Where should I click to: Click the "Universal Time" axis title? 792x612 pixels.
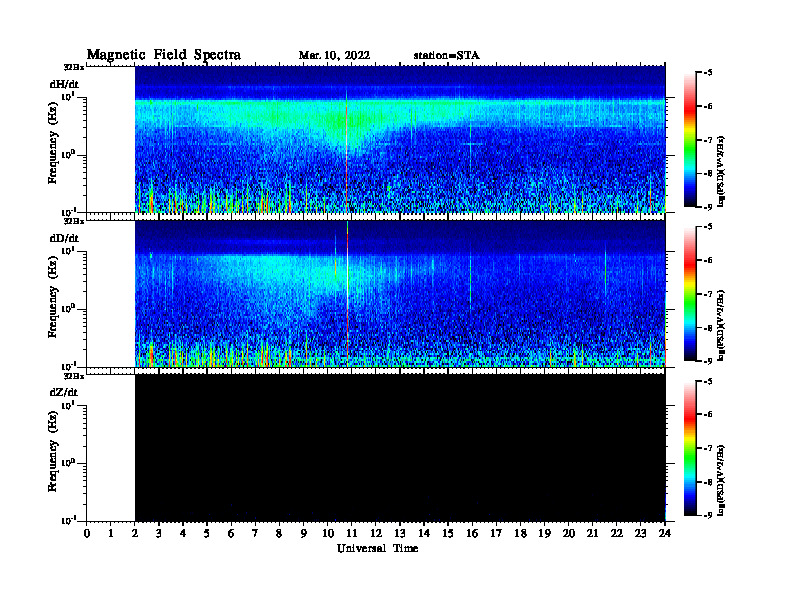(377, 548)
